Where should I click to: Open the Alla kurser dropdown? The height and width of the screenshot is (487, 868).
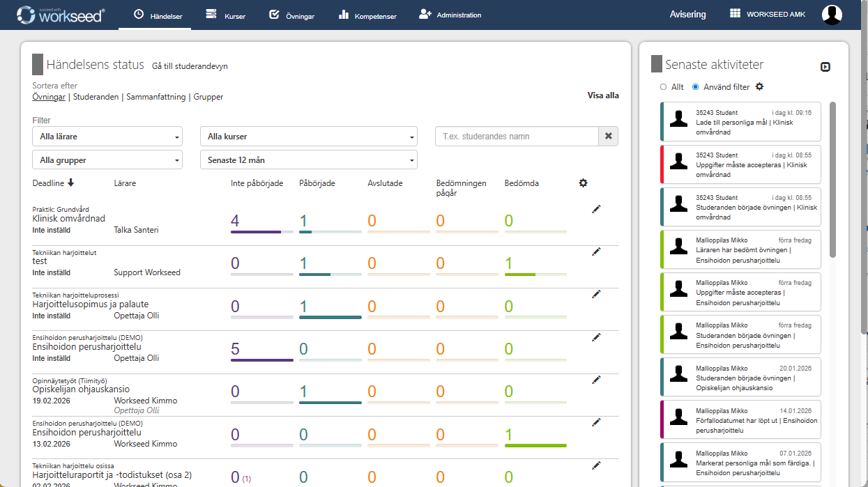pos(308,137)
